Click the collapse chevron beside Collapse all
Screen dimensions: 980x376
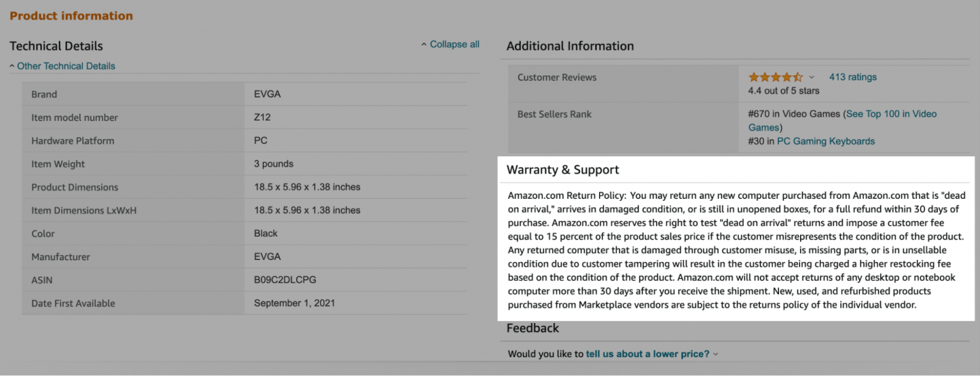(x=424, y=44)
